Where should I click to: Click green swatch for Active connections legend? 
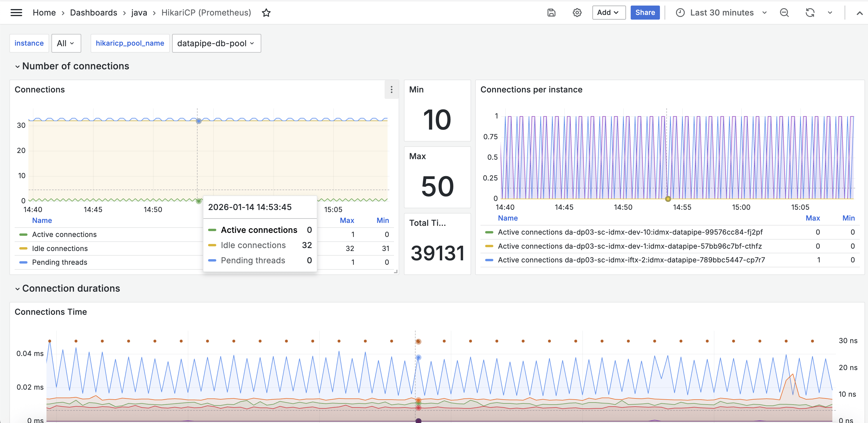23,234
